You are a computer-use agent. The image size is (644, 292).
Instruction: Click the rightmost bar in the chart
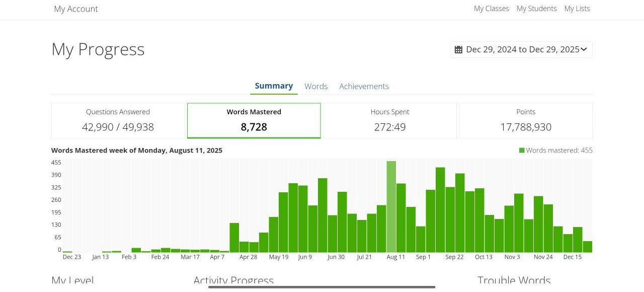coord(587,247)
